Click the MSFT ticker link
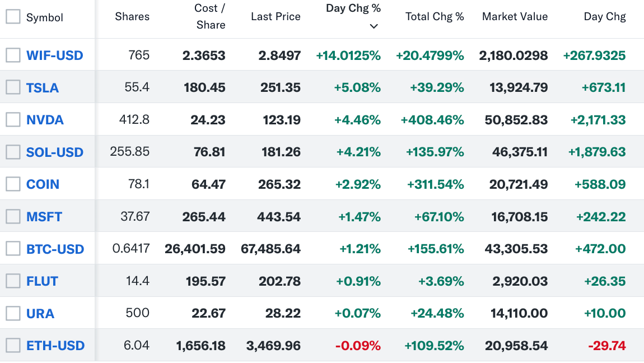 coord(44,217)
